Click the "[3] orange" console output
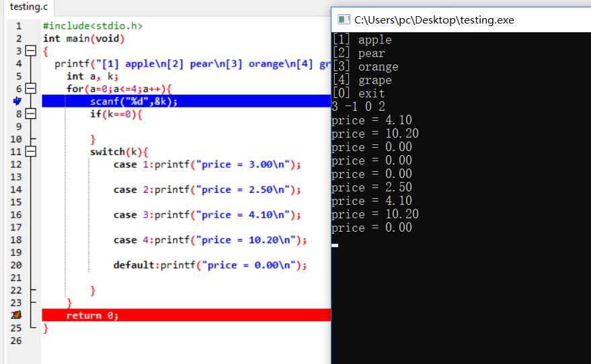This screenshot has width=591, height=364. point(366,66)
